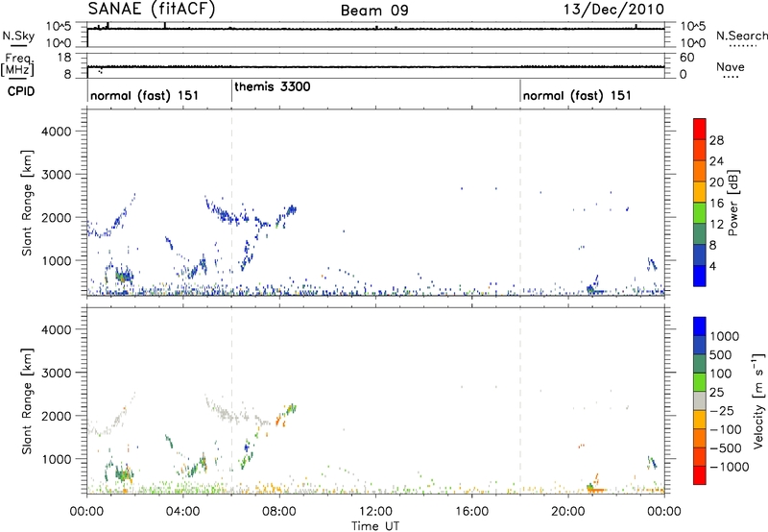The width and height of the screenshot is (768, 532).
Task: Click the normal (fast) 151 label after 18:00
Action: pyautogui.click(x=577, y=95)
